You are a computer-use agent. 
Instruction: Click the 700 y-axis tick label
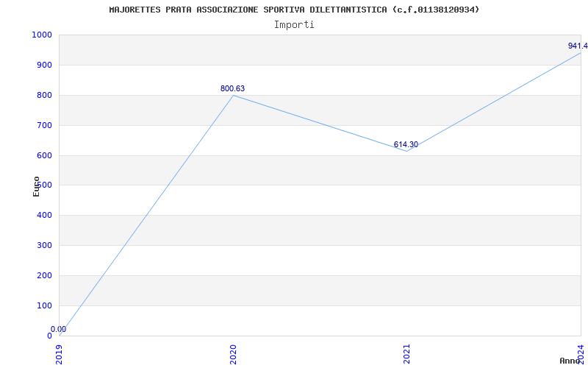[x=44, y=125]
